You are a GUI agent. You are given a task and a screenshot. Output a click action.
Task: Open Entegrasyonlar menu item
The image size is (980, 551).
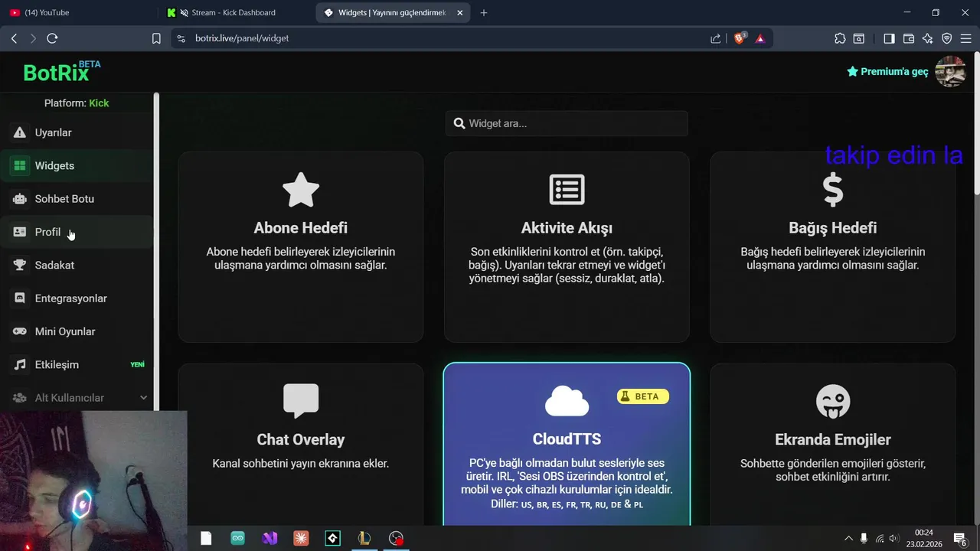pos(77,298)
